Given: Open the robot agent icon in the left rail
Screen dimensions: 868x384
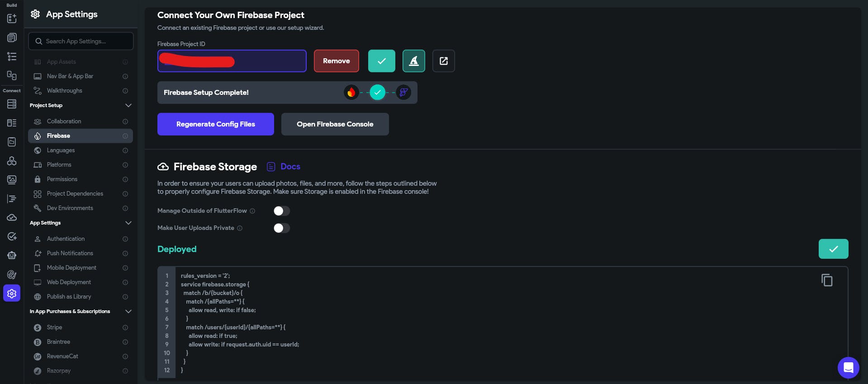Looking at the screenshot, I should point(12,256).
